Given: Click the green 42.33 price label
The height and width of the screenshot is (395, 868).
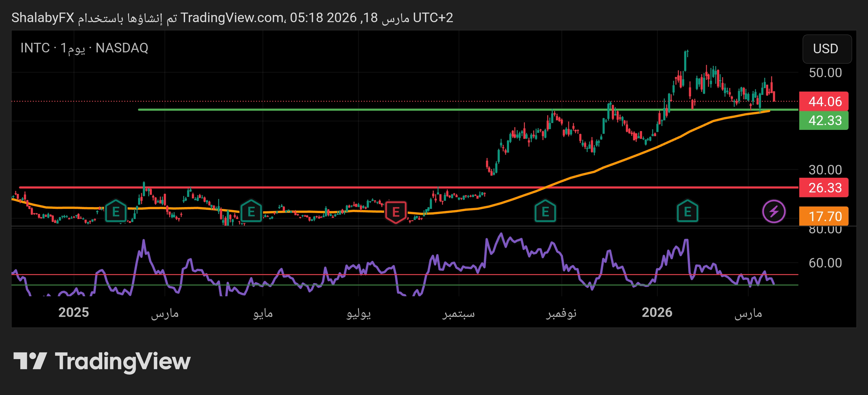Looking at the screenshot, I should pos(823,120).
